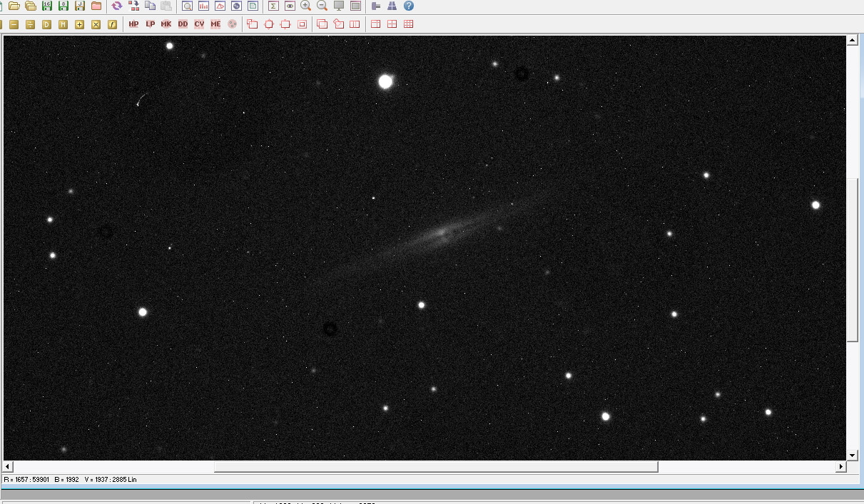
Task: Click horizontal scrollbar right arrow
Action: pos(841,467)
